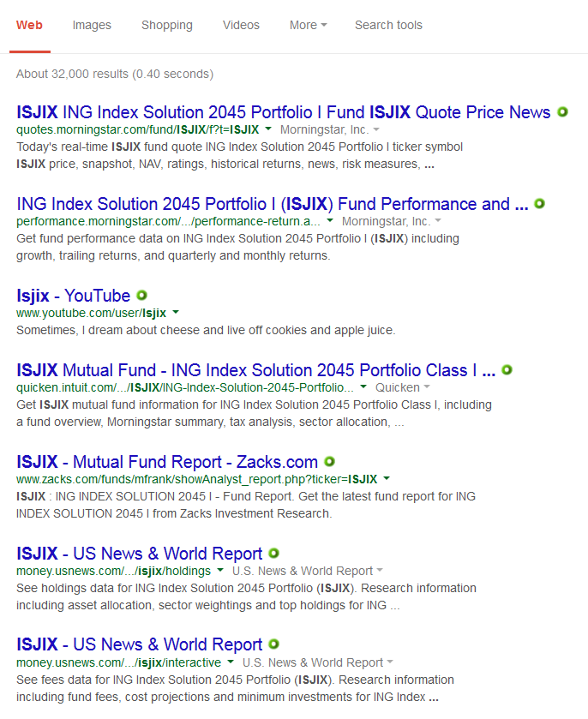This screenshot has width=588, height=719.
Task: Open Search tools options
Action: click(x=388, y=25)
